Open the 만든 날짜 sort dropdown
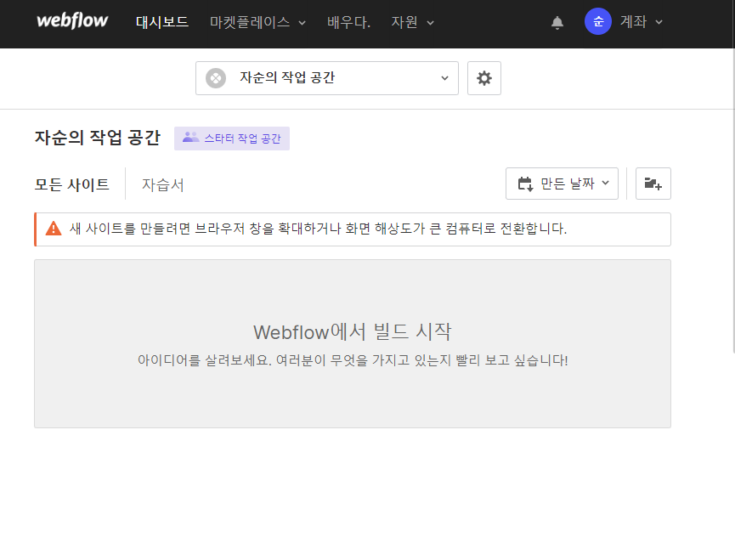This screenshot has width=735, height=560. [x=562, y=184]
